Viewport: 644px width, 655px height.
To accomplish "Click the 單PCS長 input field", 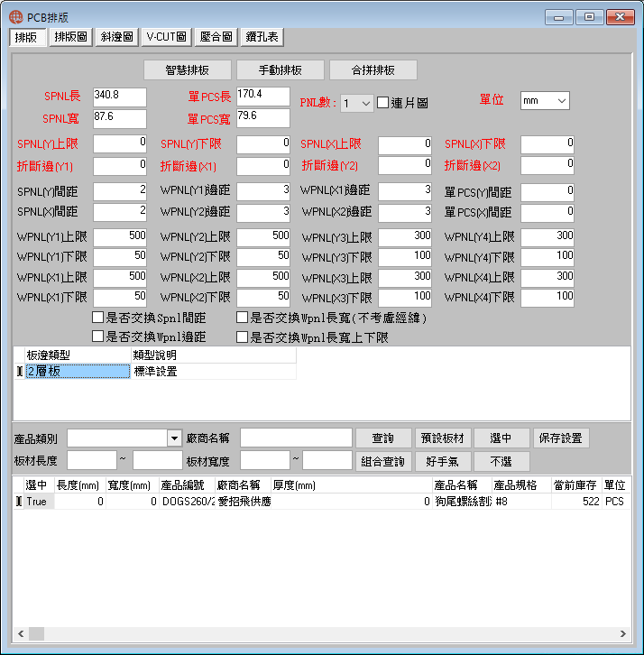I will (x=263, y=97).
